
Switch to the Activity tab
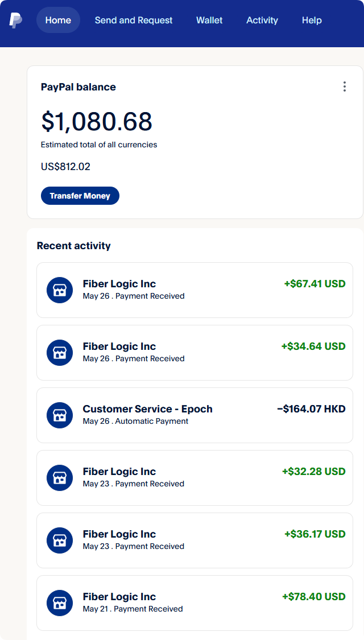[x=262, y=20]
